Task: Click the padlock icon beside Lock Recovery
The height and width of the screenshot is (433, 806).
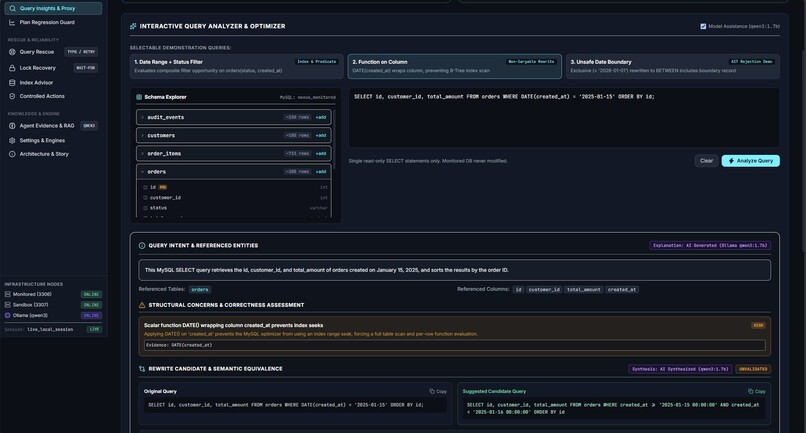Action: click(x=12, y=68)
